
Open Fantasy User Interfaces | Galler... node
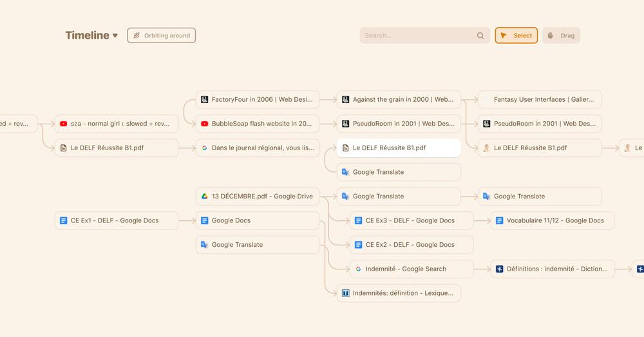pyautogui.click(x=540, y=99)
